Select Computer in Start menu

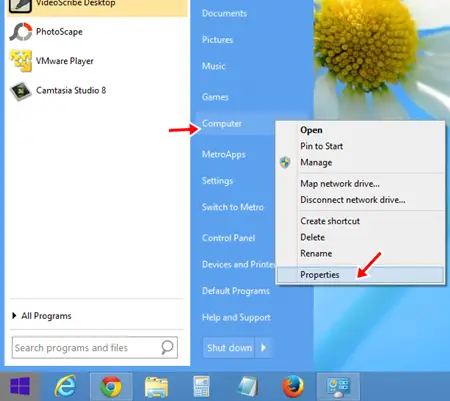tap(222, 124)
